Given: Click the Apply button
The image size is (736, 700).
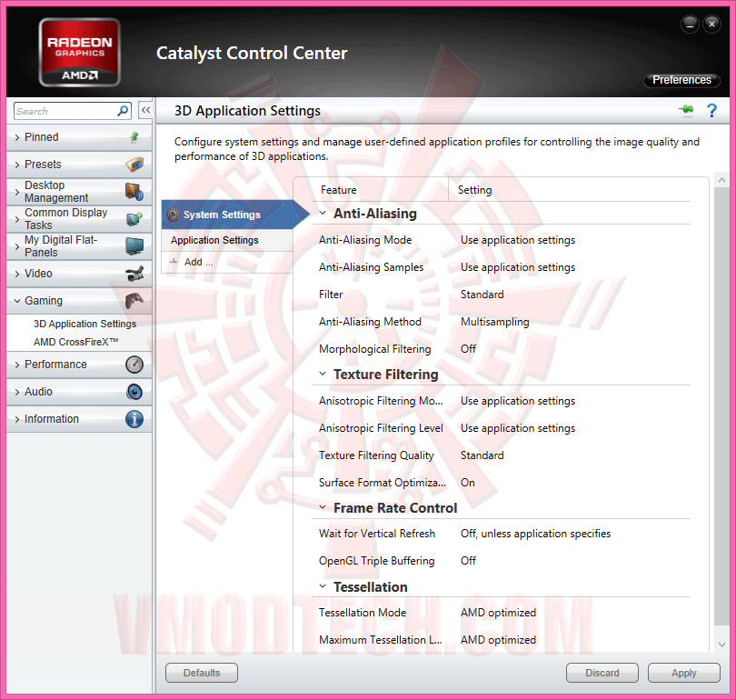Looking at the screenshot, I should click(684, 673).
